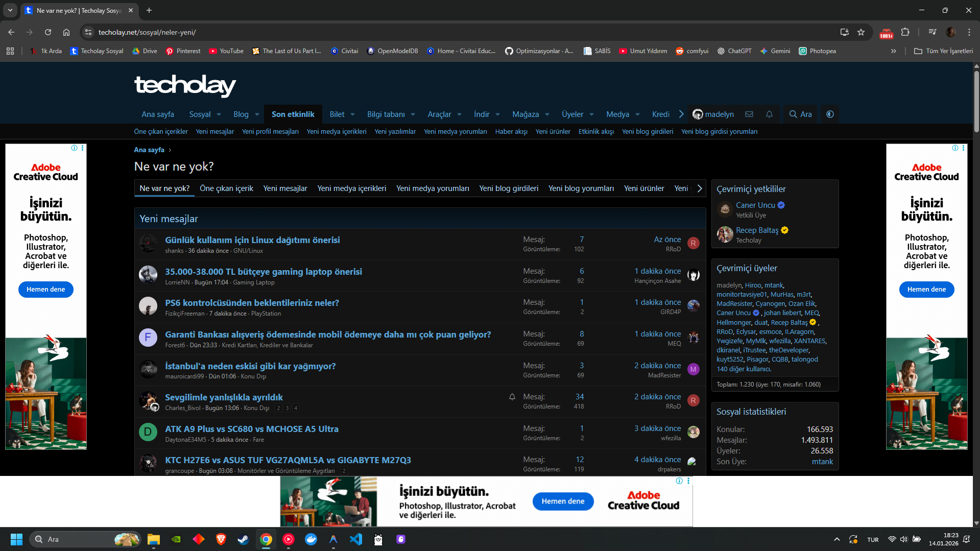Screen dimensions: 980x551
Task: Expand the Araçlar dropdown arrow
Action: [460, 114]
